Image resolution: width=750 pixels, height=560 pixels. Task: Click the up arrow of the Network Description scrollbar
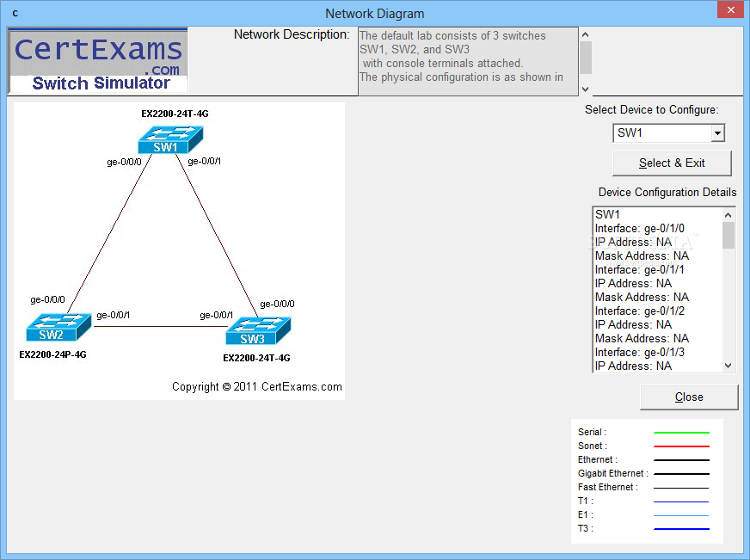pyautogui.click(x=585, y=34)
